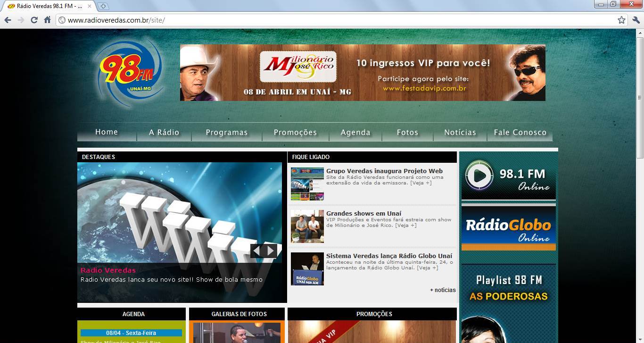Viewport: 644px width, 343px height.
Task: Bookmark the page using the star icon
Action: point(622,20)
